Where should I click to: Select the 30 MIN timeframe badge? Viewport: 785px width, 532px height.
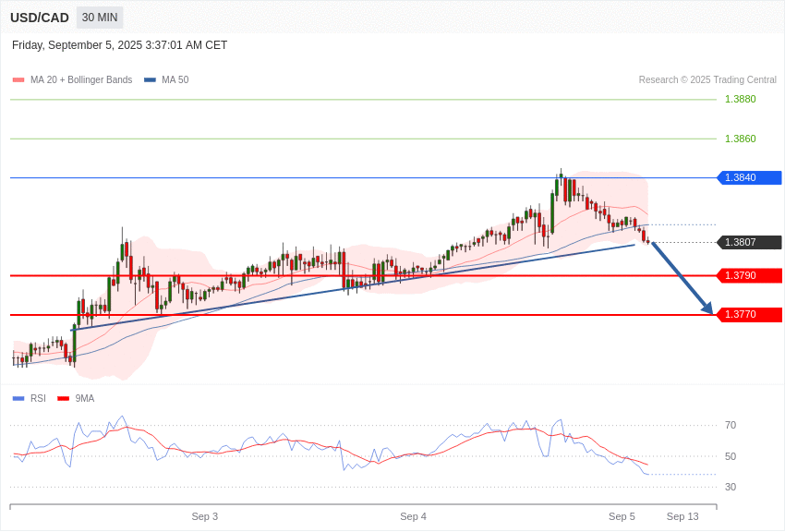(x=100, y=18)
